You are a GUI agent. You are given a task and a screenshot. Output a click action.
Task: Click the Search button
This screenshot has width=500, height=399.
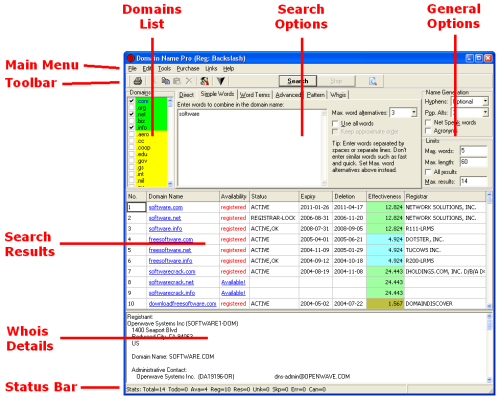pos(298,81)
